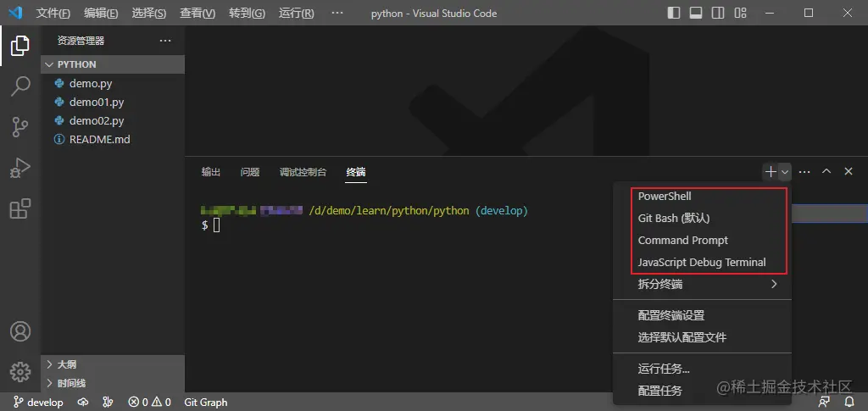The height and width of the screenshot is (411, 868).
Task: Select 选择默认配置文件 menu entry
Action: pos(703,337)
